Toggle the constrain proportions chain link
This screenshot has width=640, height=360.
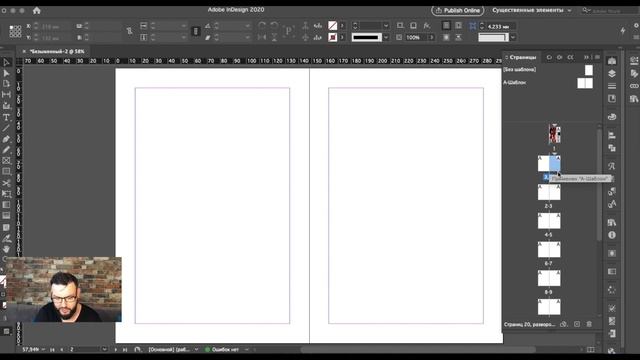[x=129, y=31]
